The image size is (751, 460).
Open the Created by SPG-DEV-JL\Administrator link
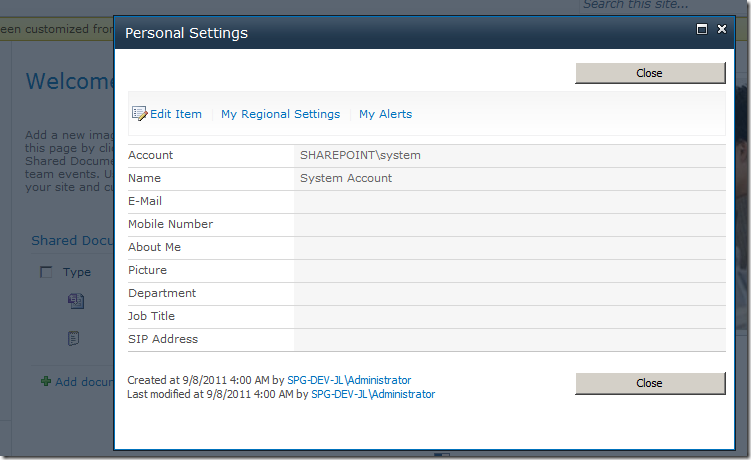tap(349, 380)
